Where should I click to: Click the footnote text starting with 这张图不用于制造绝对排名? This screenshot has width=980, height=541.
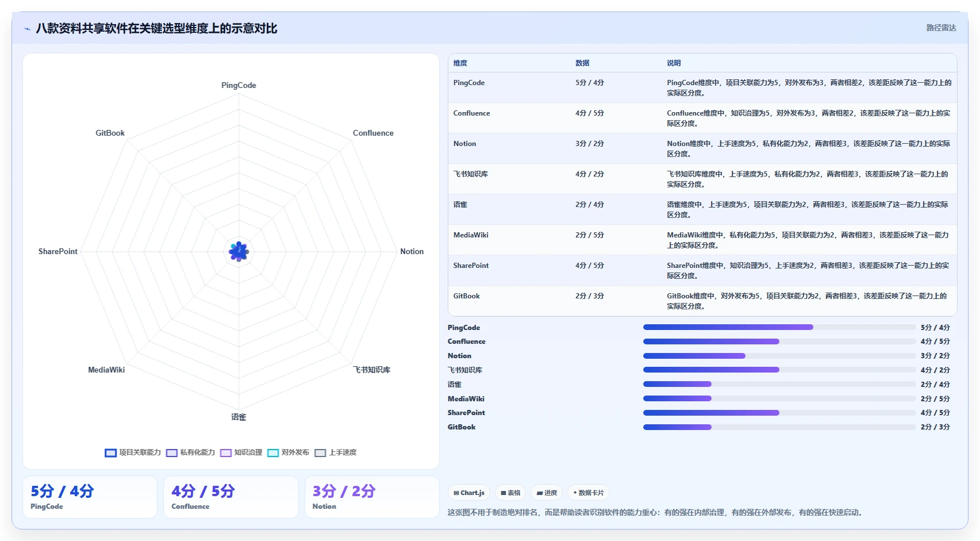[x=656, y=512]
